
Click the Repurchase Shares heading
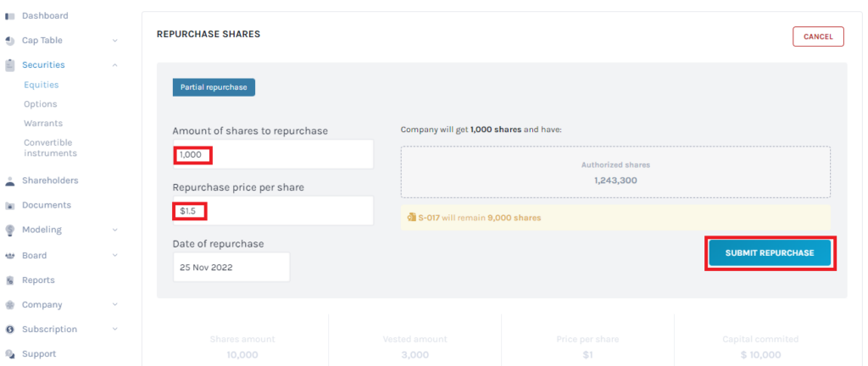point(209,34)
